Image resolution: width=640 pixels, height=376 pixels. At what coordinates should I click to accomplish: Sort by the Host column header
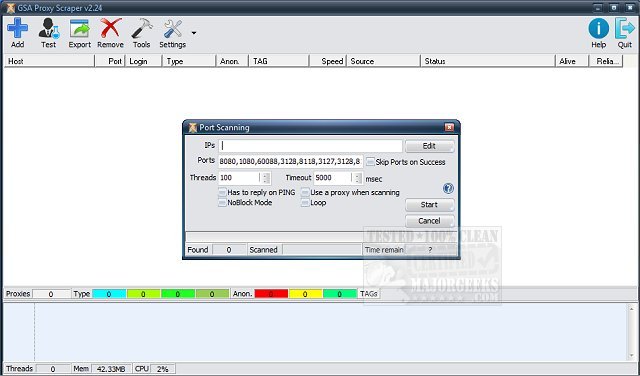point(49,61)
